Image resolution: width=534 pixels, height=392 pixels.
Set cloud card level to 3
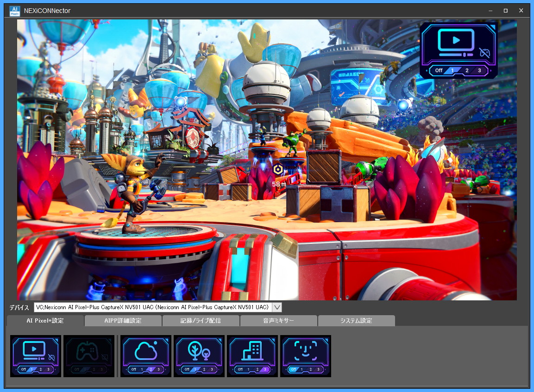158,369
